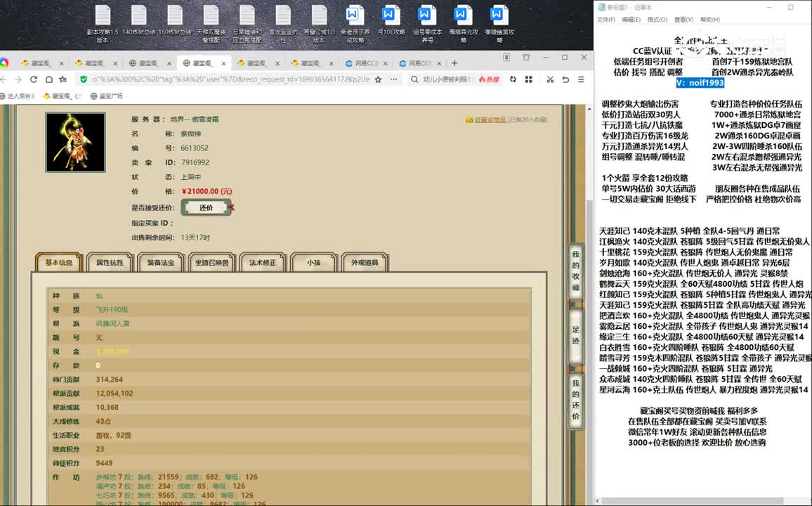Select the 基本信息 tab
Viewport: 812px width, 506px height.
click(58, 263)
